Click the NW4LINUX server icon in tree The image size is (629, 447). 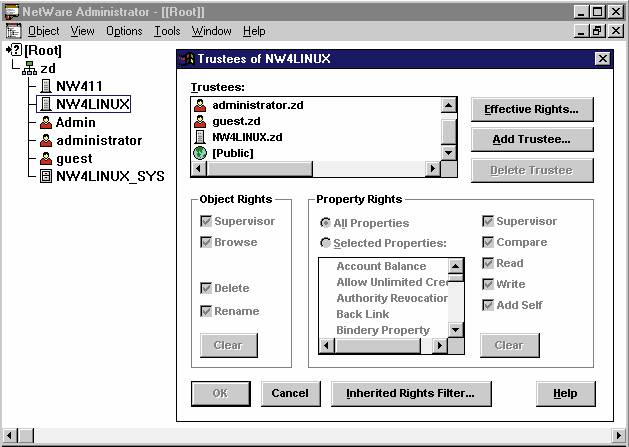pyautogui.click(x=46, y=104)
